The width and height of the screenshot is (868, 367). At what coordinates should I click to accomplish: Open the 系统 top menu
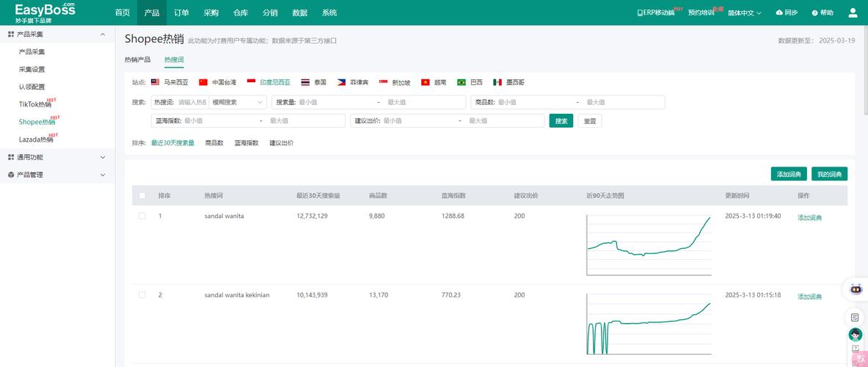(x=329, y=12)
